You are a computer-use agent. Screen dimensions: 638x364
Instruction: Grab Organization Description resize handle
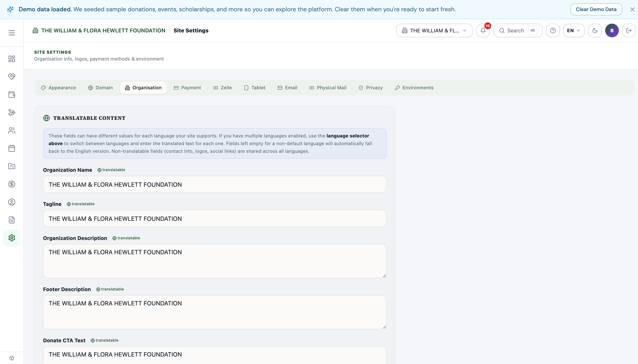(384, 276)
